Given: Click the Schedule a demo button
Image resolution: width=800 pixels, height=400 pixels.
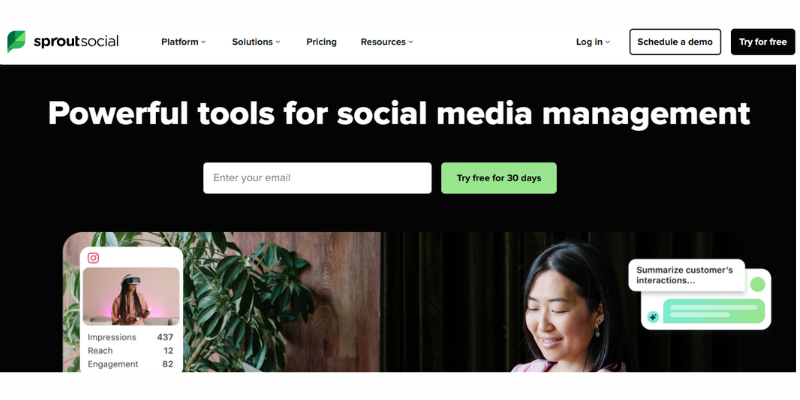Looking at the screenshot, I should [x=675, y=42].
